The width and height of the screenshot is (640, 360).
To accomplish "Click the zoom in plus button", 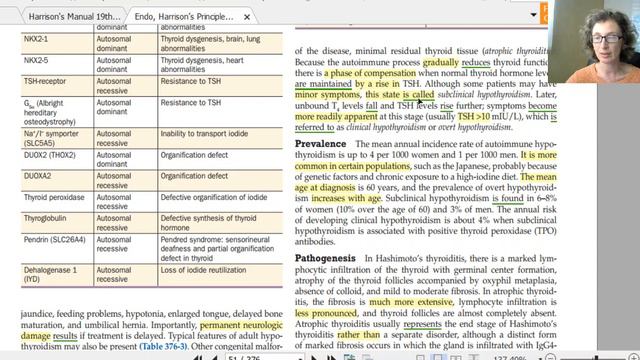I will click(634, 358).
